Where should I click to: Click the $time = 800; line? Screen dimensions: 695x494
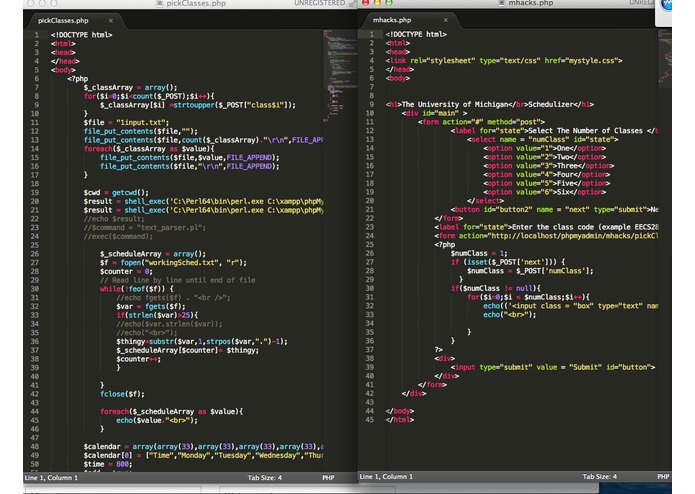click(108, 464)
